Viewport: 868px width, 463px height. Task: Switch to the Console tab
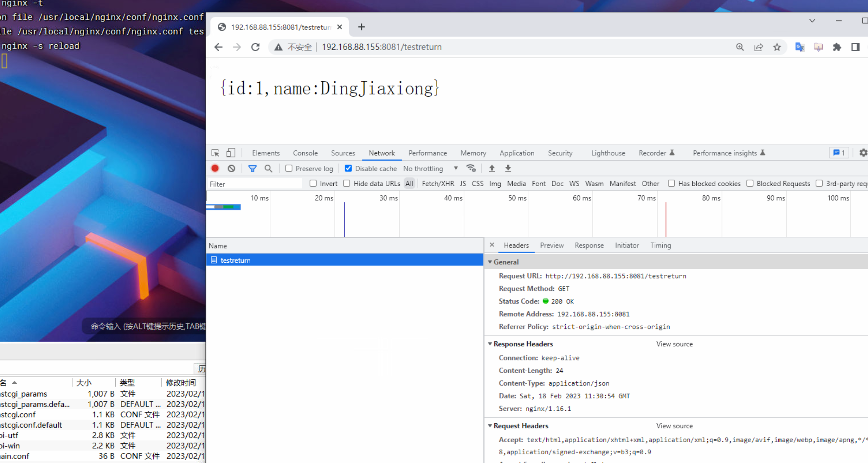(x=305, y=153)
